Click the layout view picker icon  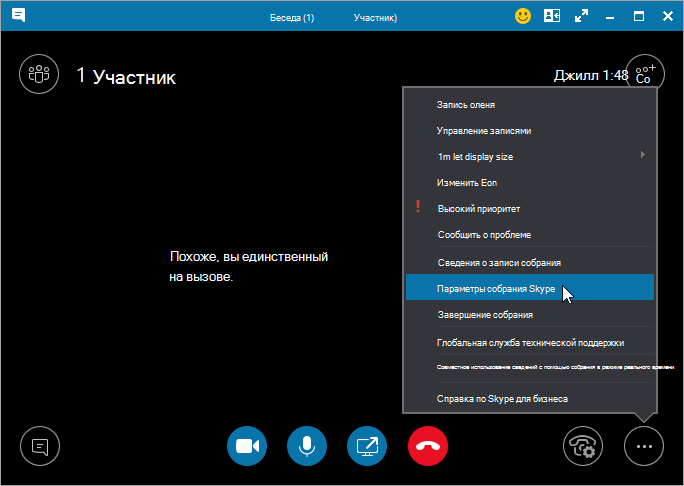pyautogui.click(x=552, y=16)
